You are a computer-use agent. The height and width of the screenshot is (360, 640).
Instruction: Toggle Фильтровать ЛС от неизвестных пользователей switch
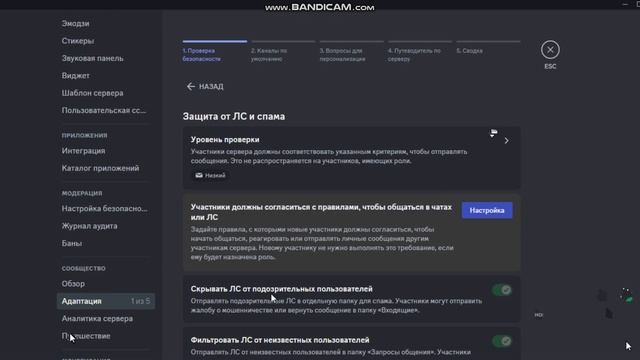[x=502, y=341]
